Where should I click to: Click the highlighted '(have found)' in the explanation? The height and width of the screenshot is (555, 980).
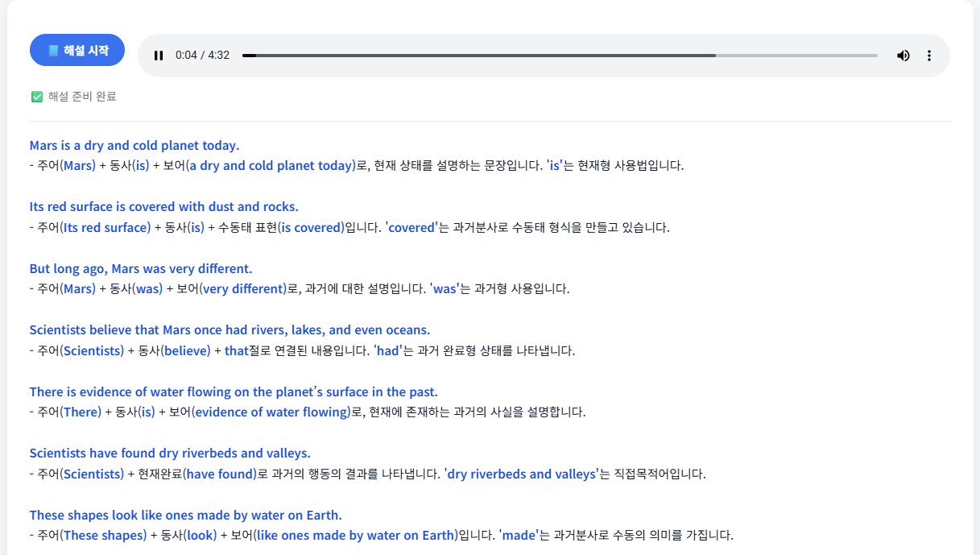click(220, 474)
